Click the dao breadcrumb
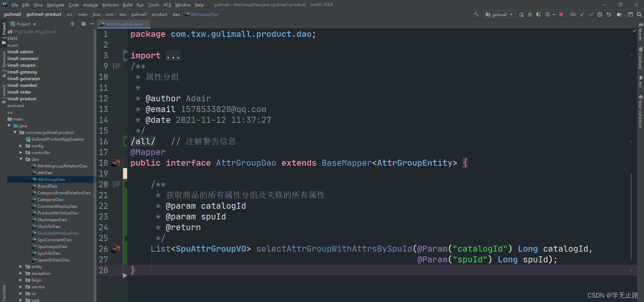The image size is (644, 302). coord(176,14)
